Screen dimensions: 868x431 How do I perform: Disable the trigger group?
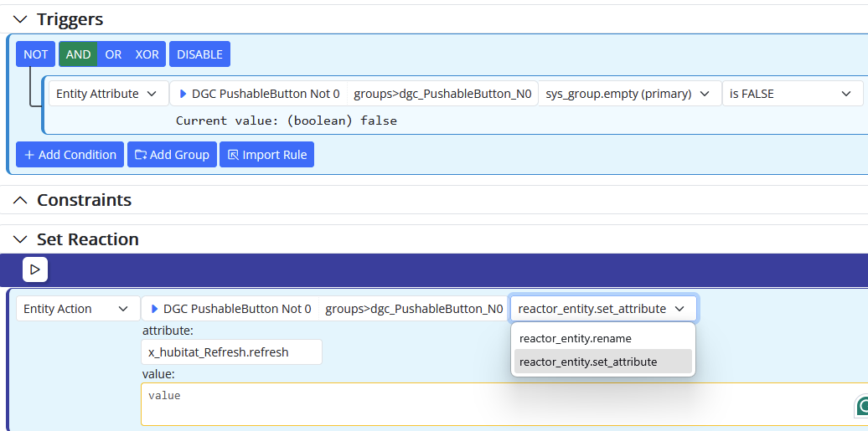(200, 54)
